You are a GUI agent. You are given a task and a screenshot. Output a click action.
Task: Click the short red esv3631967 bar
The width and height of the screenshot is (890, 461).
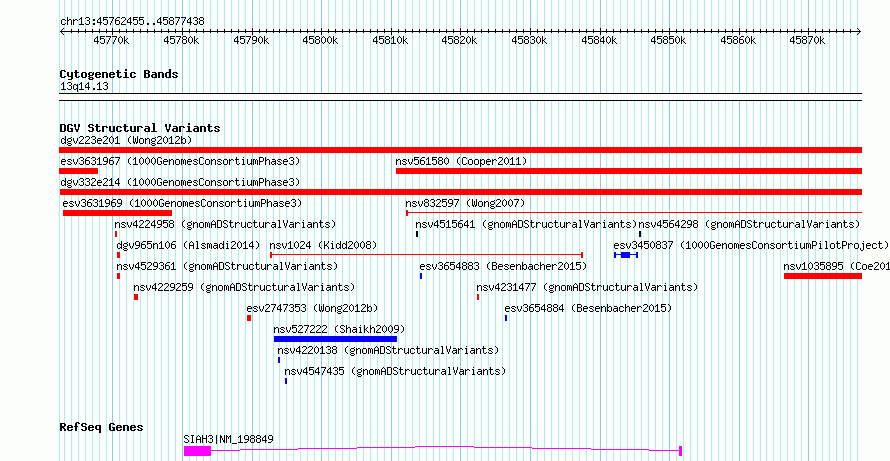[x=78, y=171]
